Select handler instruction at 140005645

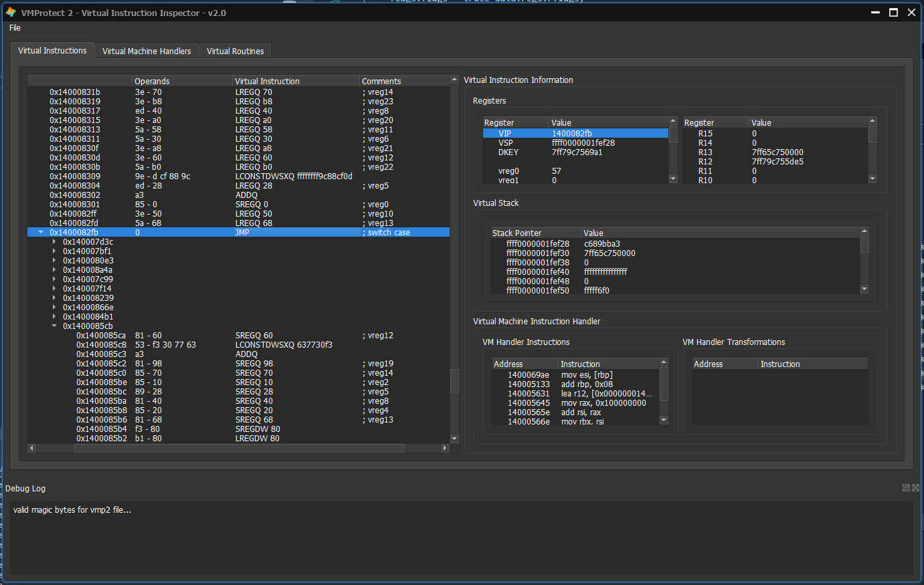[575, 403]
